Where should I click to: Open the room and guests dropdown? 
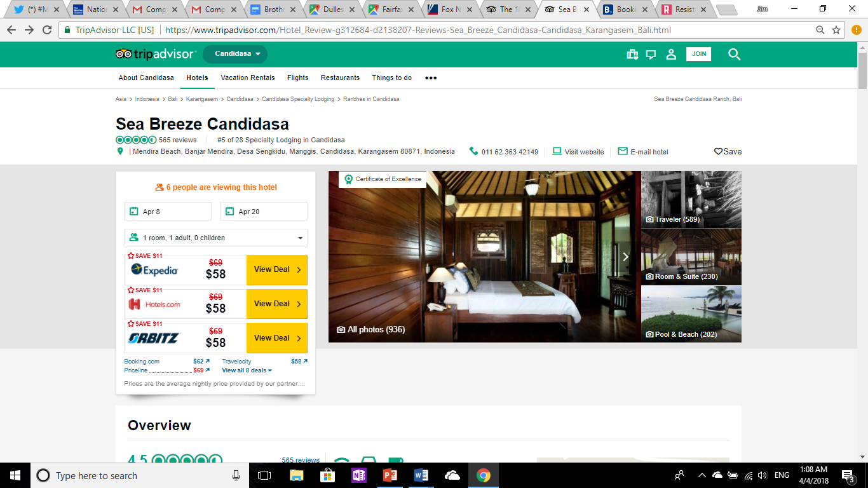coord(215,238)
